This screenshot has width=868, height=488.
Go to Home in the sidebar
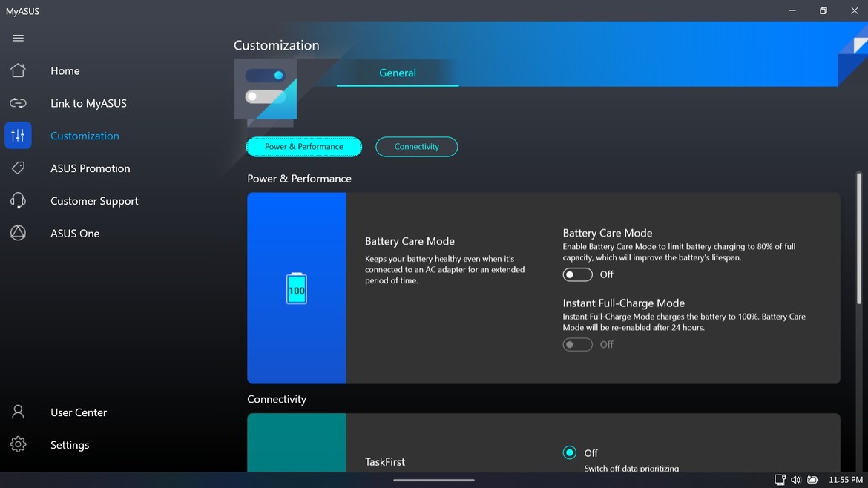[65, 70]
